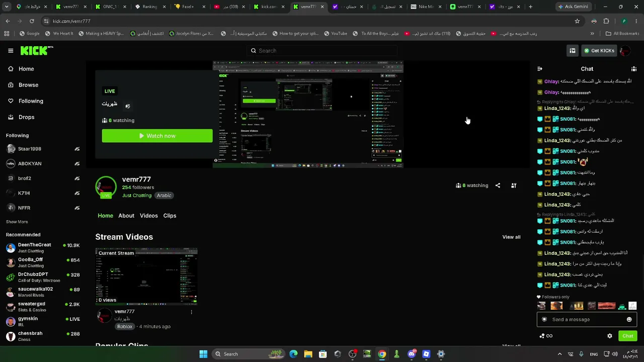Viewport: 644px width, 362px height.
Task: Click the channel options icon beside share
Action: coord(514,186)
